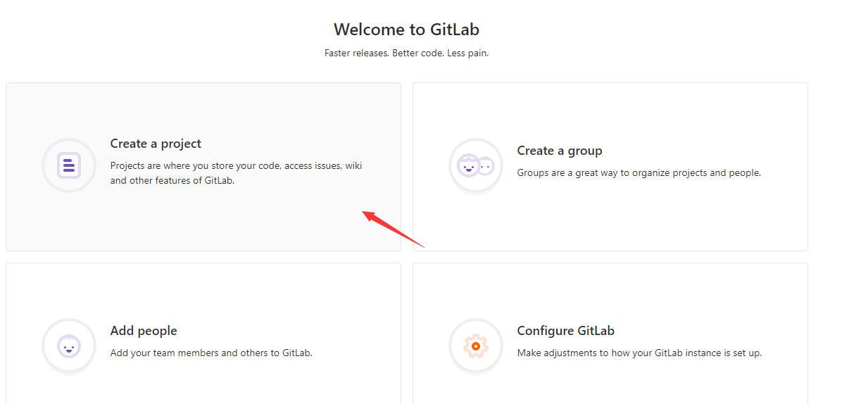Open the "Create a group" title link
Screen dimensions: 868x404
pos(560,151)
